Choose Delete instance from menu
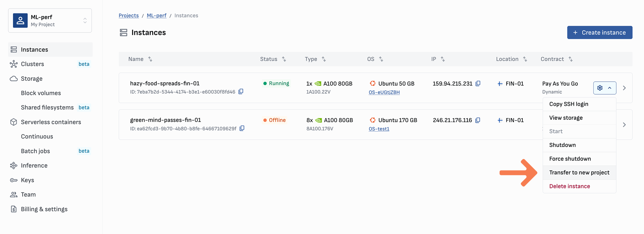This screenshot has height=234, width=644. point(569,186)
